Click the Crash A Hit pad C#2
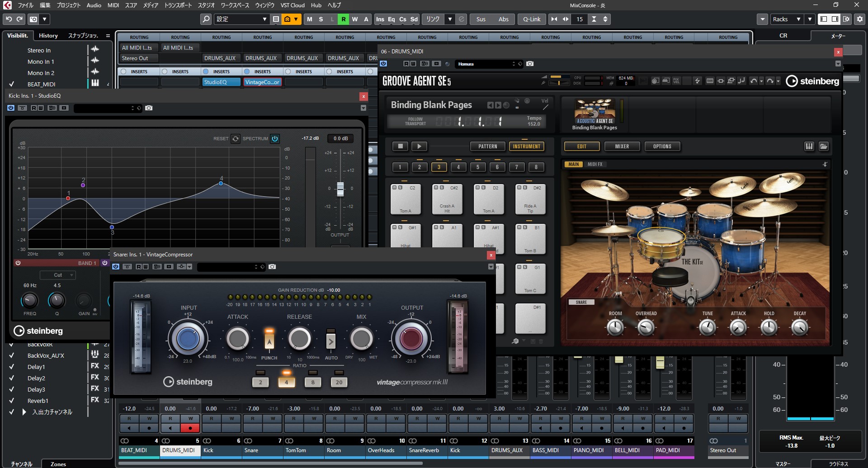Image resolution: width=868 pixels, height=468 pixels. pos(447,199)
